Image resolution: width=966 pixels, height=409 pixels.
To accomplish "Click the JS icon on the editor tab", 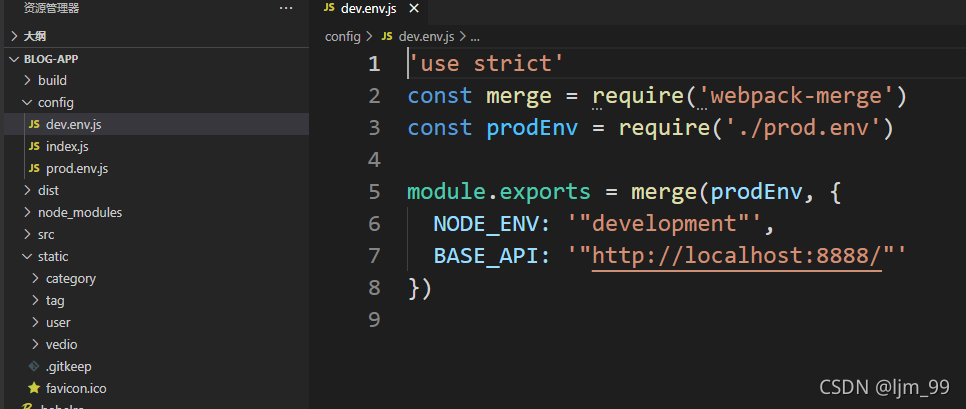I will 329,8.
